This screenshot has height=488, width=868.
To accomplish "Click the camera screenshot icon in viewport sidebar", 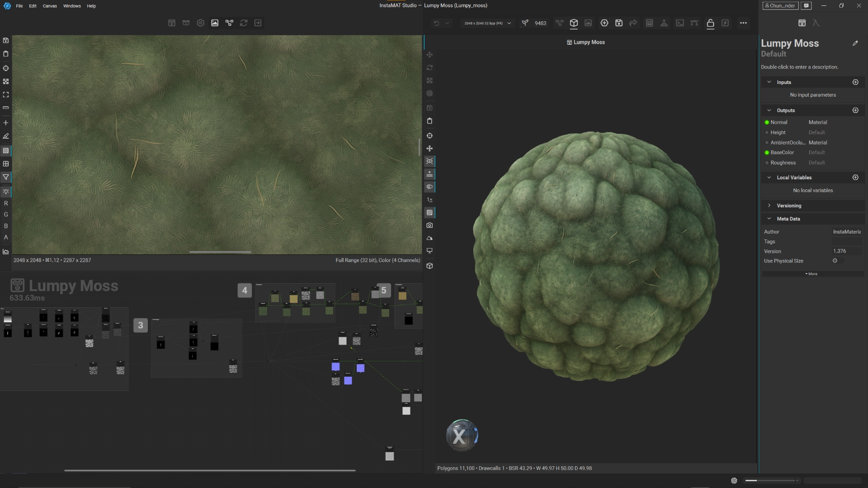I will point(429,225).
